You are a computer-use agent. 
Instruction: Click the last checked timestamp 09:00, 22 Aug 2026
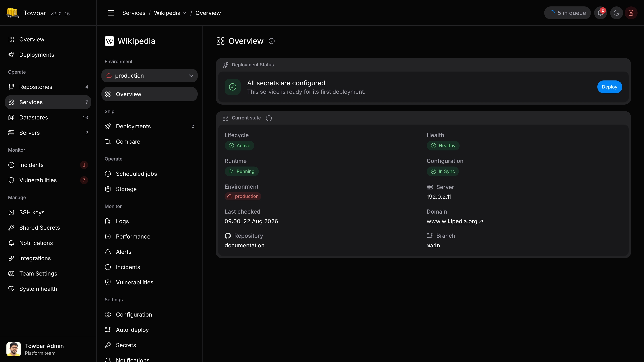[x=251, y=221]
